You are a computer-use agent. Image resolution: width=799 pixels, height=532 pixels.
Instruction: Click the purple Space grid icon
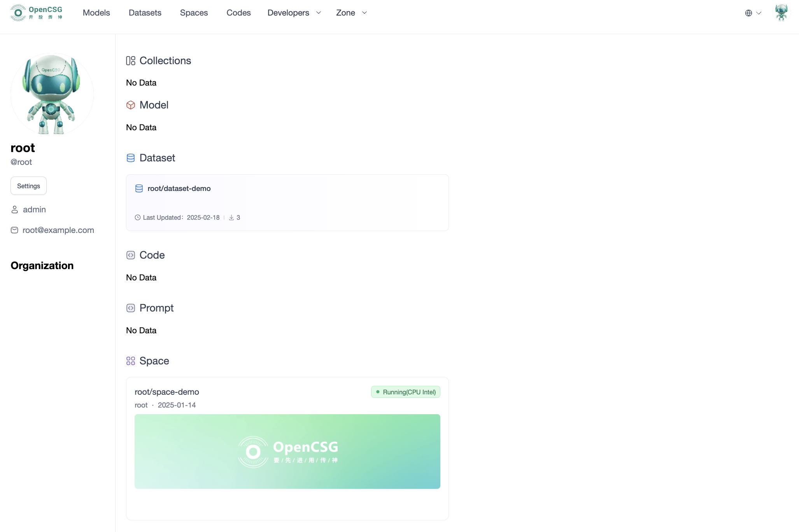131,361
